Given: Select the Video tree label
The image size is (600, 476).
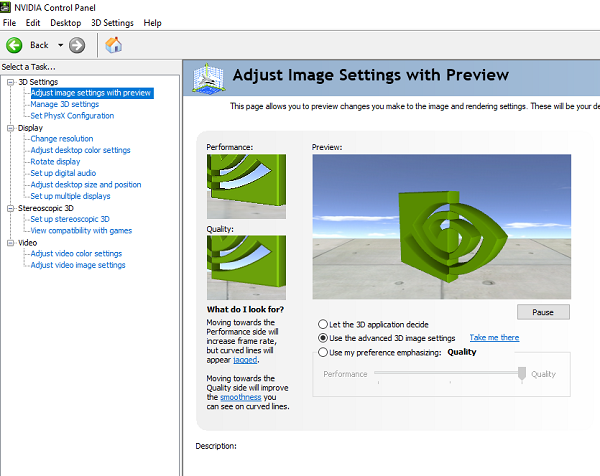Looking at the screenshot, I should coord(28,243).
